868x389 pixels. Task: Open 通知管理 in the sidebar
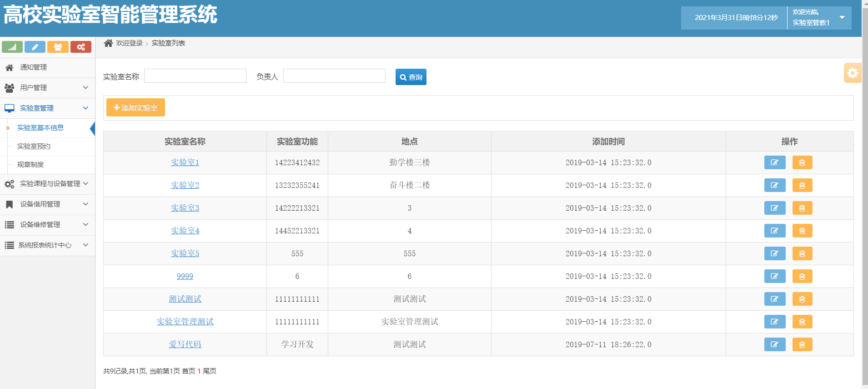(47, 67)
